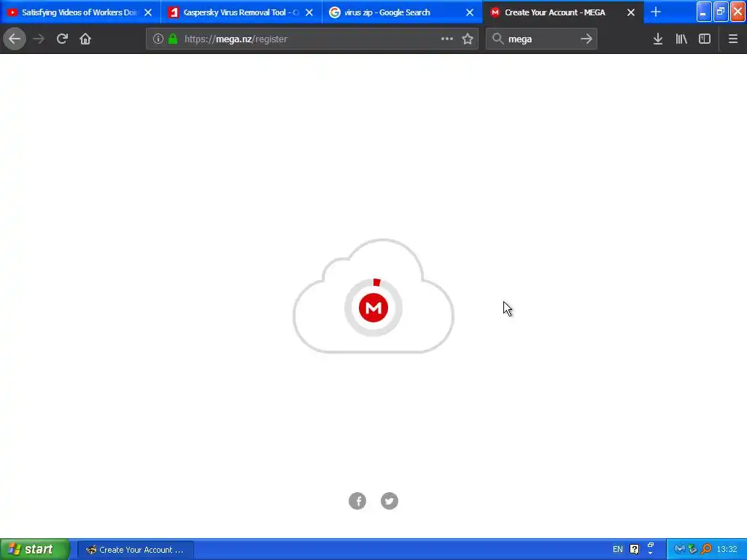The width and height of the screenshot is (747, 560).
Task: Open the downloads panel
Action: [658, 39]
